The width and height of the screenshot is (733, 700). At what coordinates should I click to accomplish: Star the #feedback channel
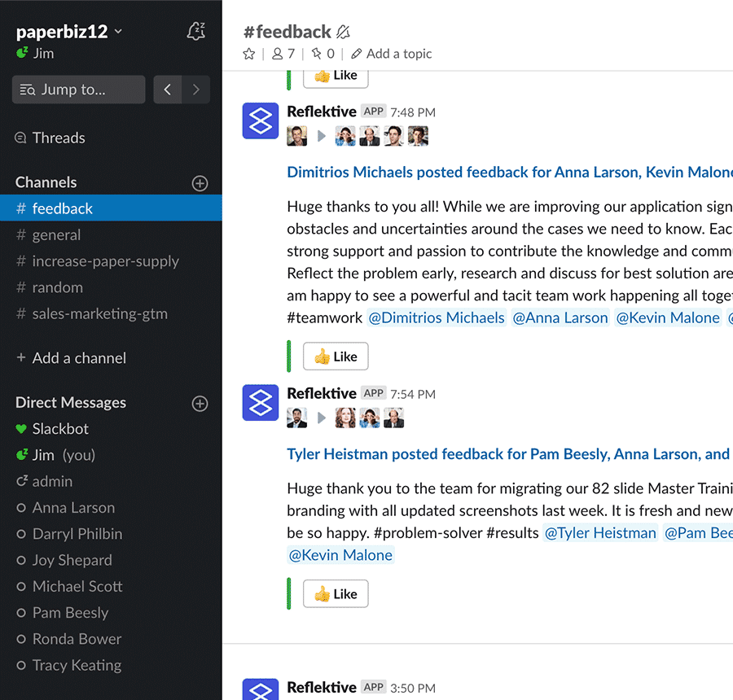point(249,54)
